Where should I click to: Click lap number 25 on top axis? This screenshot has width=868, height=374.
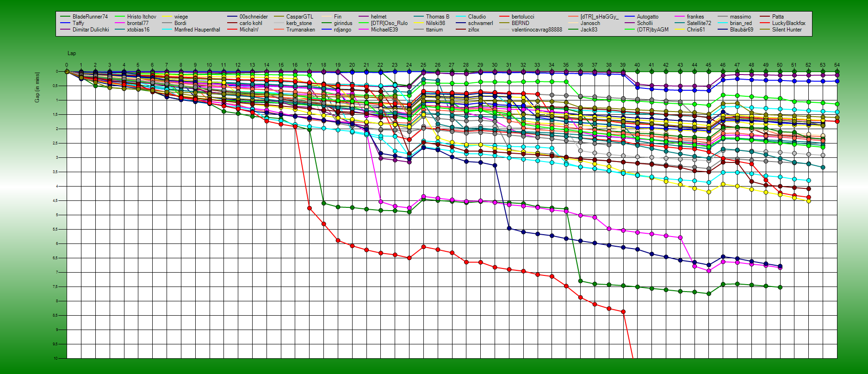[x=423, y=65]
